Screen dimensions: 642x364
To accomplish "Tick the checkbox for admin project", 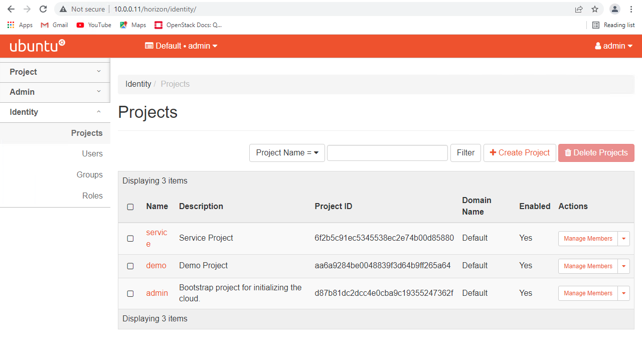I will [130, 294].
